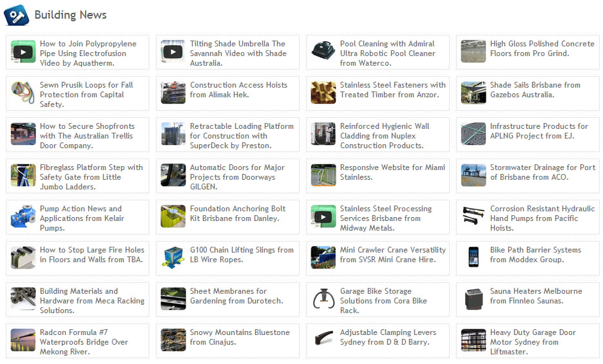The image size is (603, 364).
Task: Read G100 Chain Lifting Slings article
Action: 242,254
